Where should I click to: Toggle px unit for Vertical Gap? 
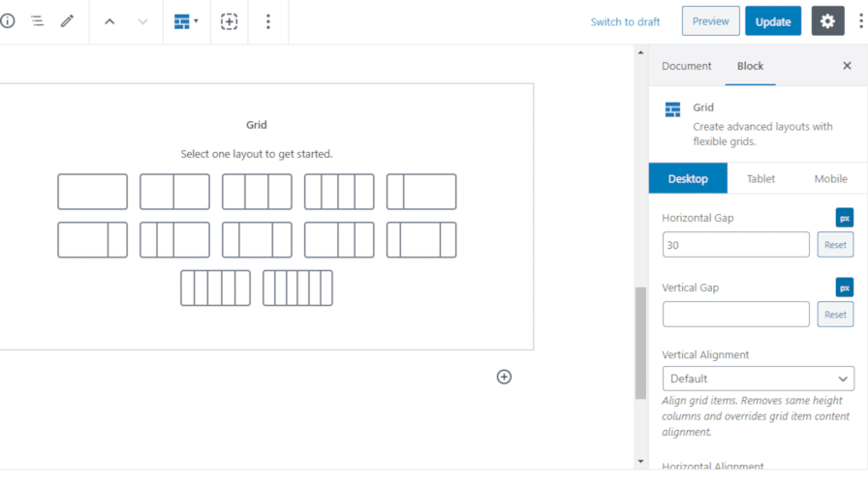(x=844, y=288)
